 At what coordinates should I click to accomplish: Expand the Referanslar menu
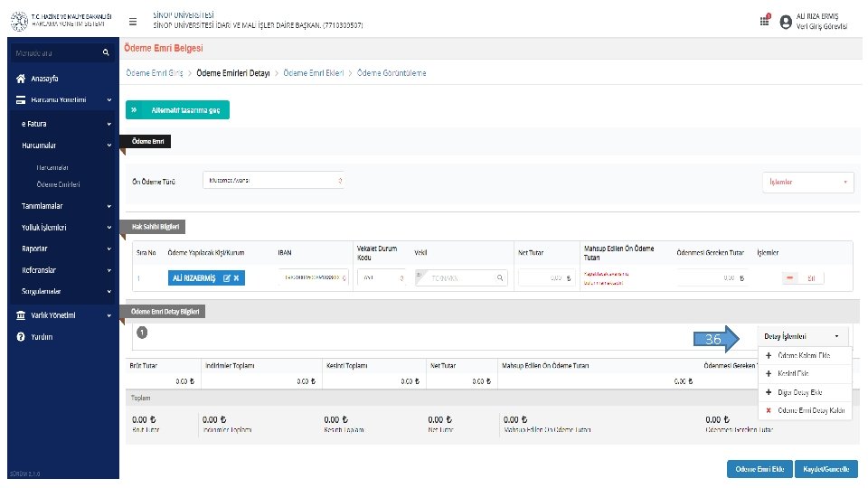pos(66,270)
